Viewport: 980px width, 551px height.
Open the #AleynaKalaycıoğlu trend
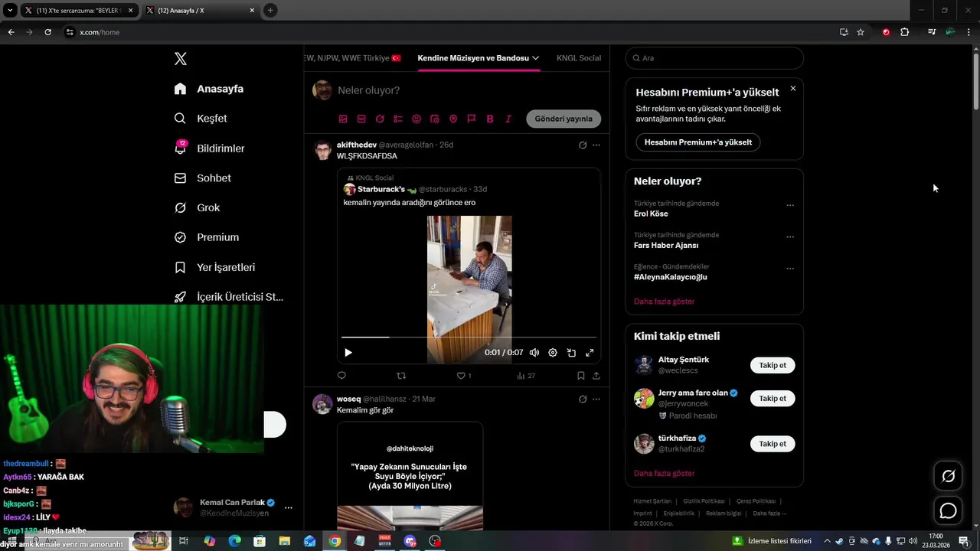pyautogui.click(x=671, y=277)
